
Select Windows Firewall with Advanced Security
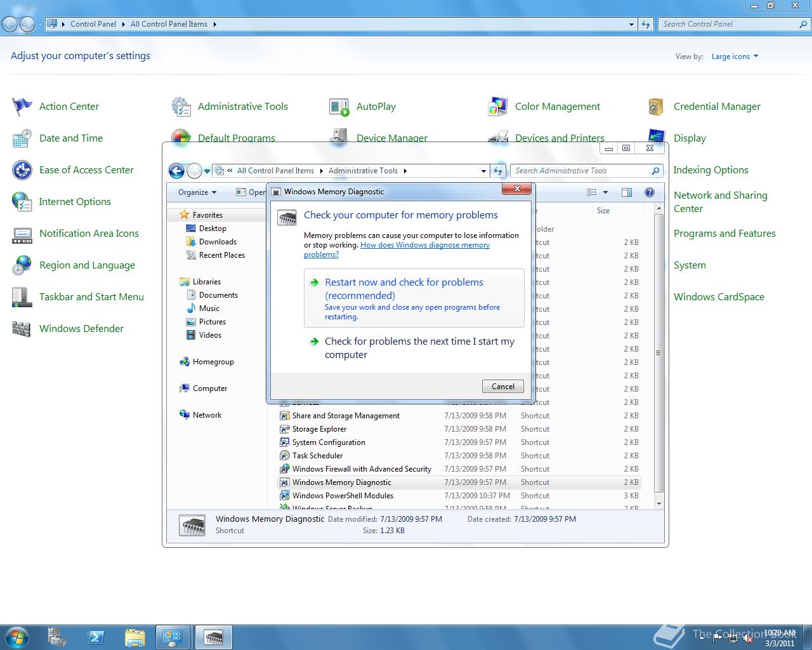click(x=362, y=469)
